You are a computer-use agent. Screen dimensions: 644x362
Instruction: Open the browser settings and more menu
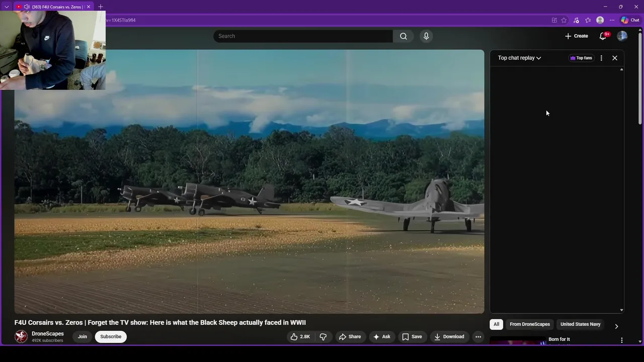tap(612, 20)
